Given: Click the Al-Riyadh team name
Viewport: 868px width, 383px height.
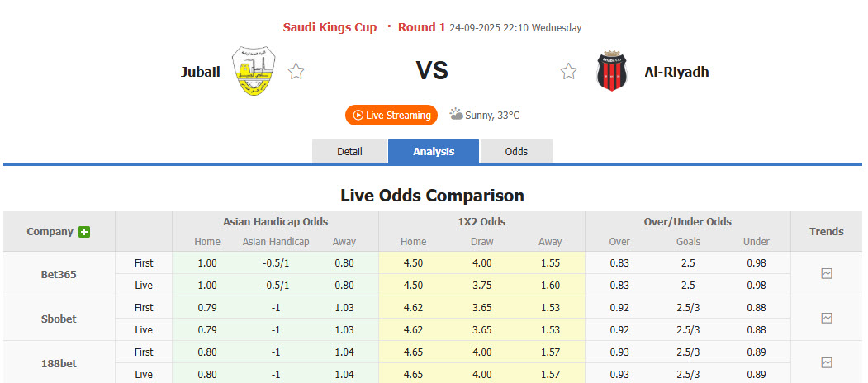Looking at the screenshot, I should point(676,72).
